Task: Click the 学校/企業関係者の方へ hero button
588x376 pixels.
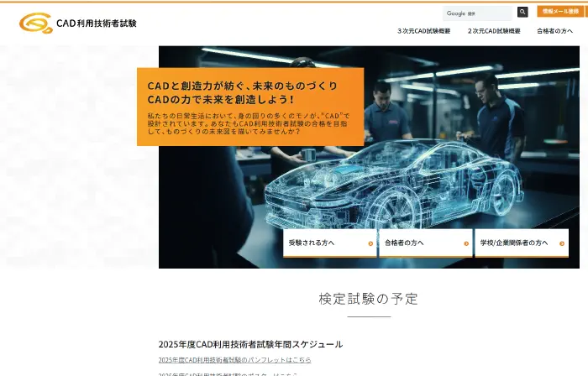Action: [522, 243]
